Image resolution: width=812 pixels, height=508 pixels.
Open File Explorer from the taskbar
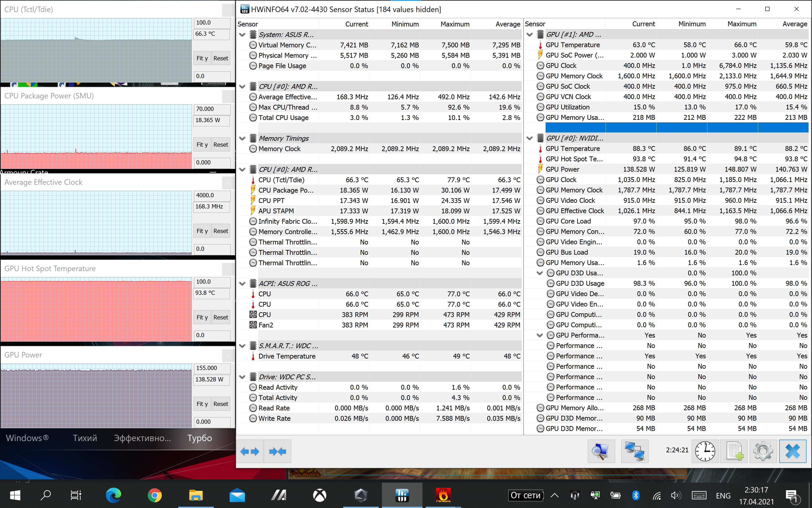(x=196, y=495)
